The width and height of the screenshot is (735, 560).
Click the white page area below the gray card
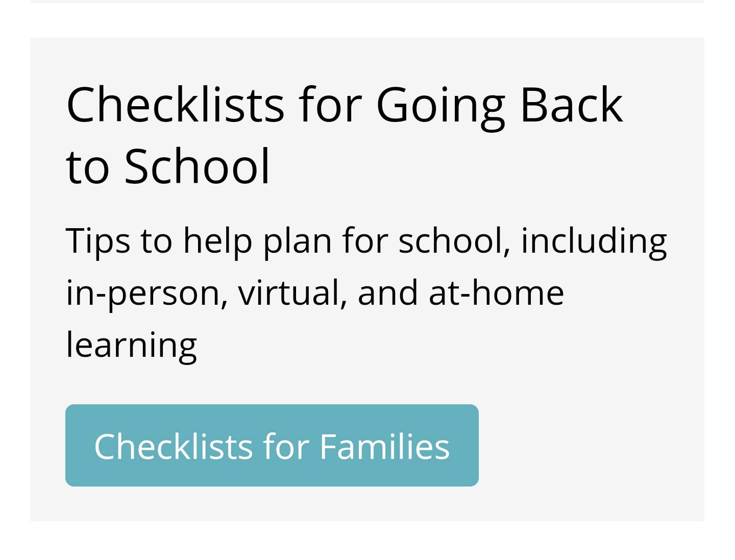tap(367, 541)
